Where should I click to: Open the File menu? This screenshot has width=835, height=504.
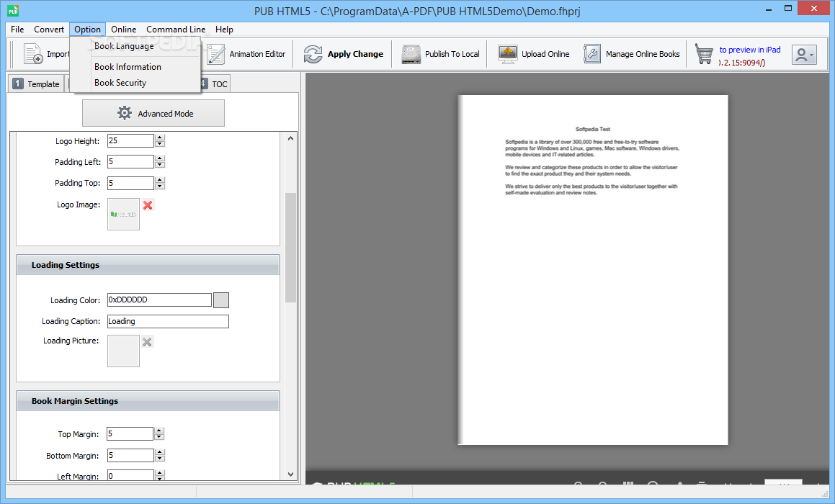tap(17, 30)
